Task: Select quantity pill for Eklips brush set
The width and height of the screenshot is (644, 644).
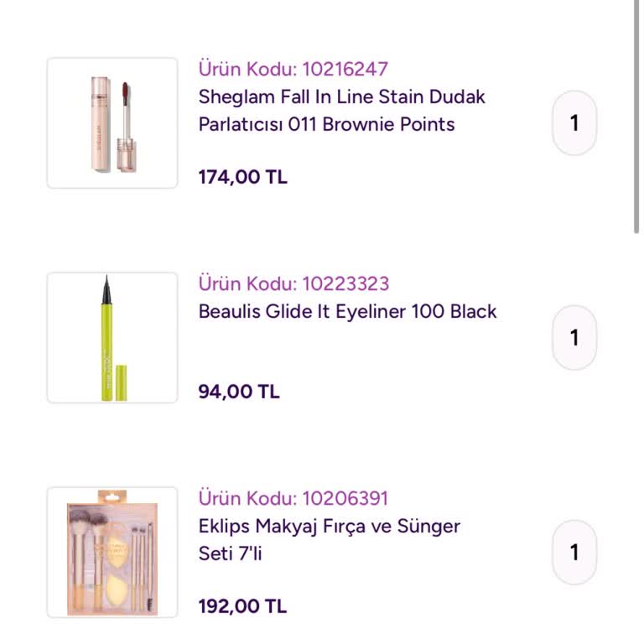Action: pyautogui.click(x=574, y=553)
